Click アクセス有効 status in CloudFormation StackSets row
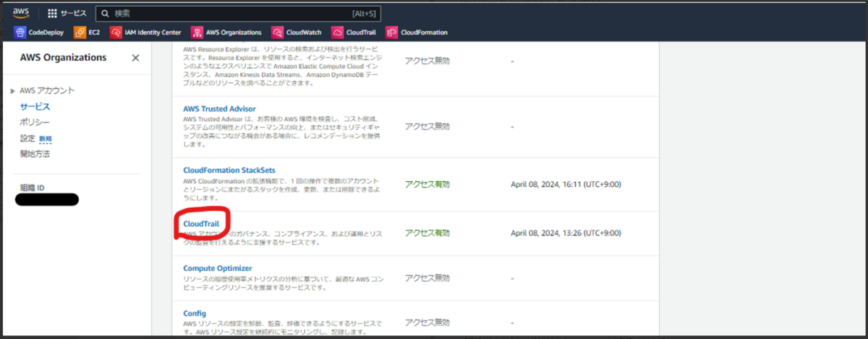Screen dimensions: 868x339 coord(427,184)
